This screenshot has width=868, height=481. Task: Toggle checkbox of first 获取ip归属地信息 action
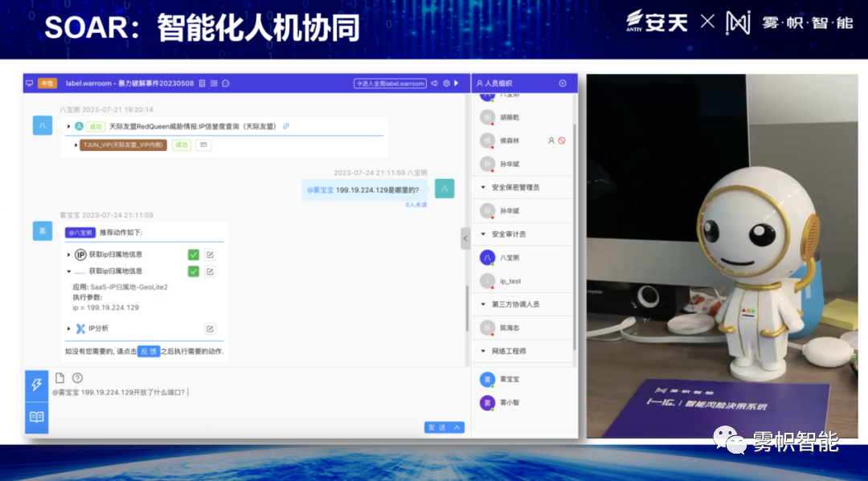(x=193, y=255)
